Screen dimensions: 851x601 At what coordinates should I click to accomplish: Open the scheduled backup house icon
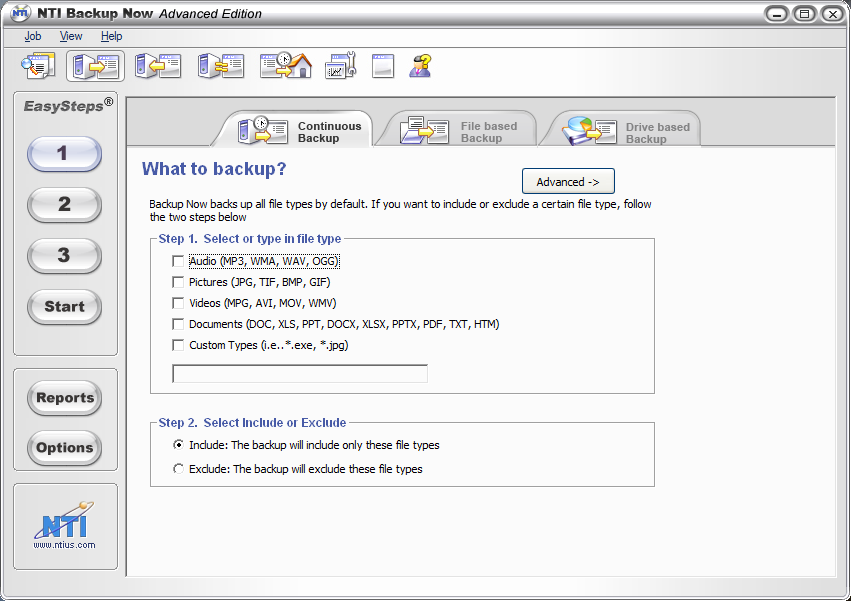(286, 66)
